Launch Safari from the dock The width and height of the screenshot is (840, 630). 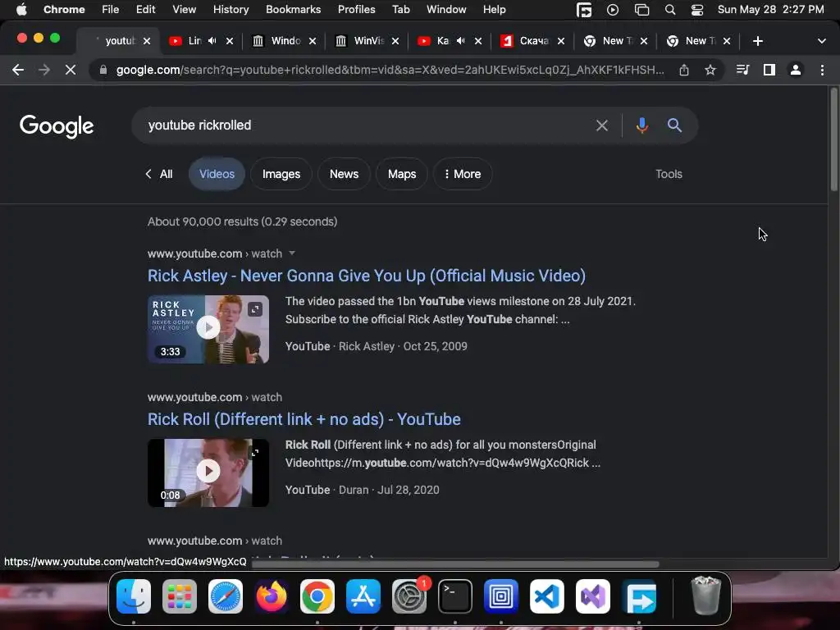(226, 596)
